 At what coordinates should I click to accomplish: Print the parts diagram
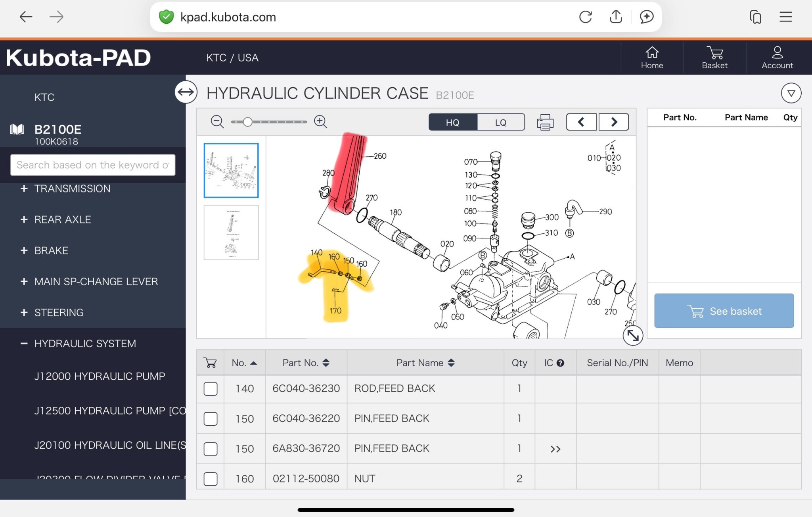click(x=545, y=122)
